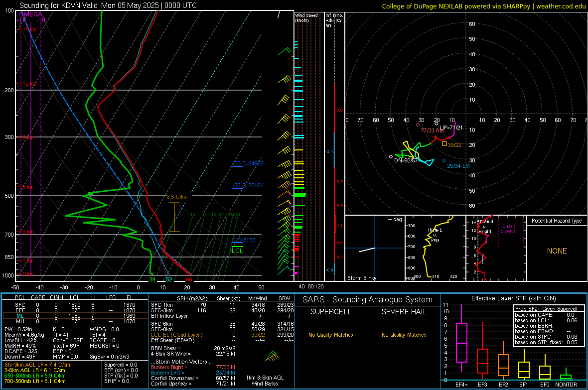Click the DN=60/57 hodograph label
This screenshot has width=588, height=390.
click(x=406, y=160)
